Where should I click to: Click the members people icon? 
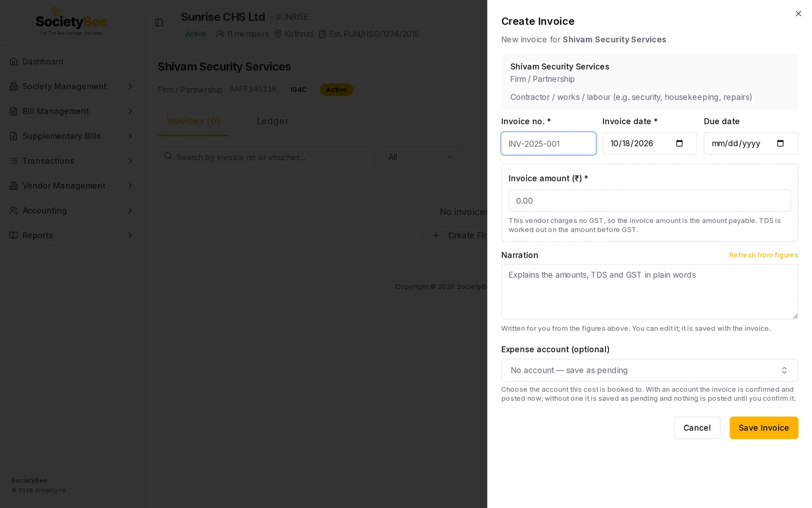coord(220,34)
